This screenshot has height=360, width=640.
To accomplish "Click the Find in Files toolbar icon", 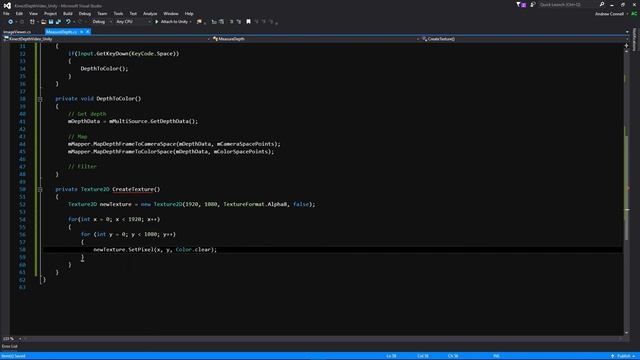I will [200, 22].
